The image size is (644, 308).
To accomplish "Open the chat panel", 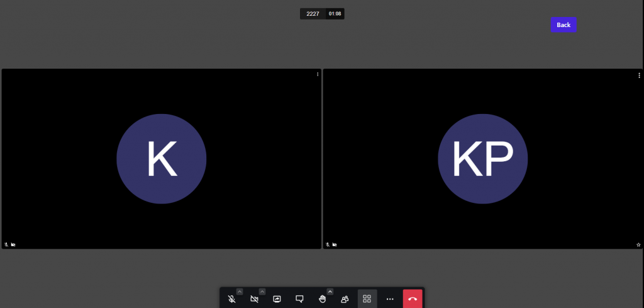I will [299, 299].
